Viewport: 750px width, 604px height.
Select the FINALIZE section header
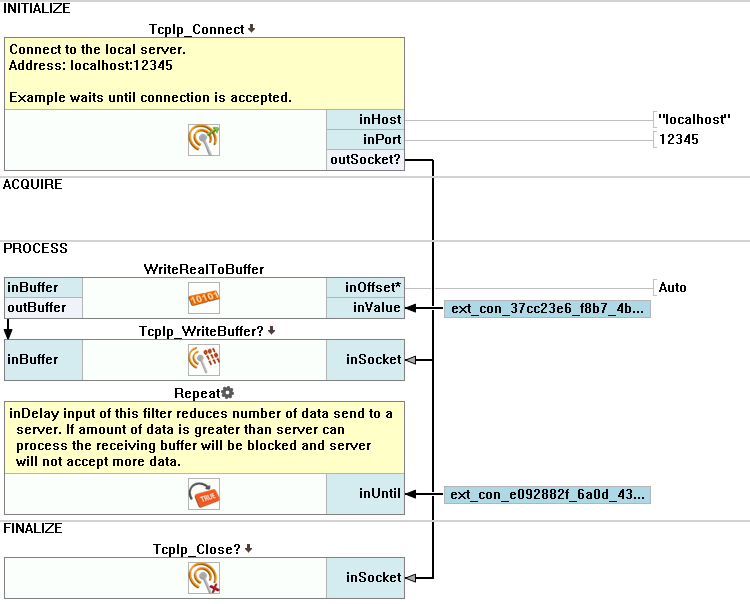(33, 528)
